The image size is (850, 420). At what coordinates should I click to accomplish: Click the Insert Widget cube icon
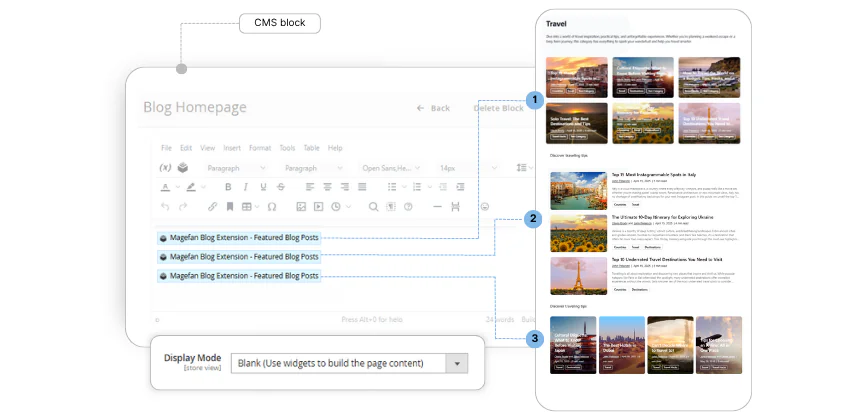pos(183,168)
